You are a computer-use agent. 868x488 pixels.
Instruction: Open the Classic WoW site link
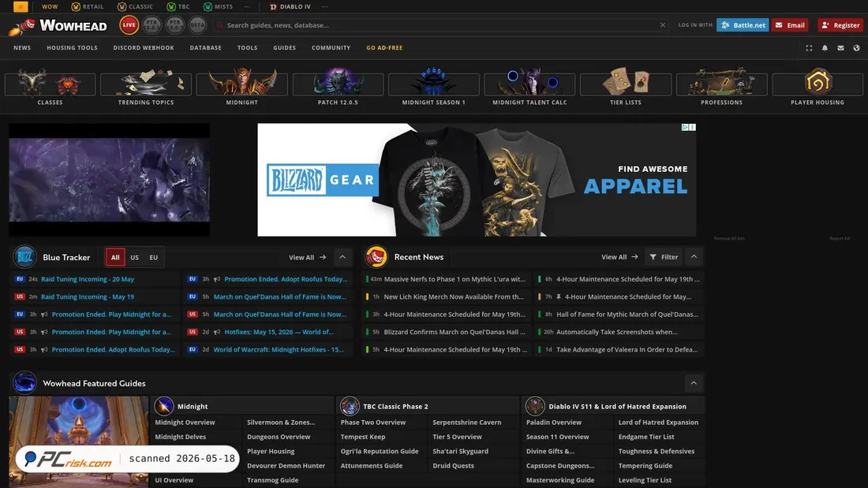135,6
